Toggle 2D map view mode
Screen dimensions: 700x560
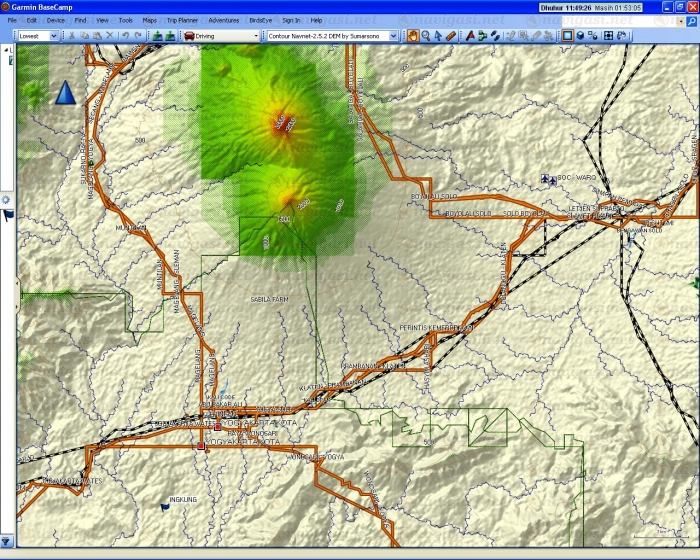point(567,36)
